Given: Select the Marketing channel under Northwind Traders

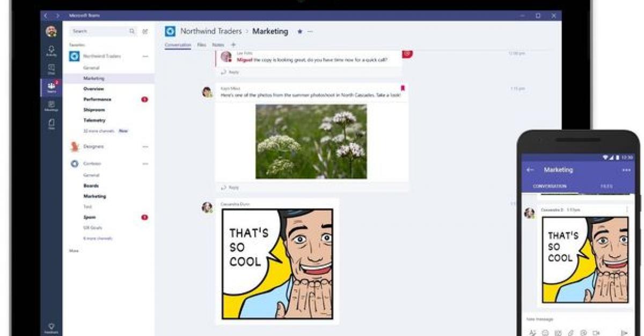Looking at the screenshot, I should (109, 78).
